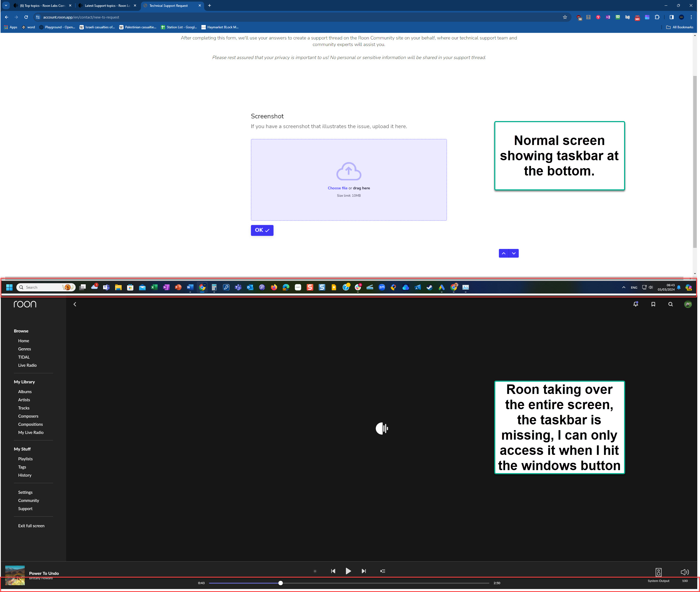Open Windows Start button
The image size is (700, 592).
[x=10, y=287]
